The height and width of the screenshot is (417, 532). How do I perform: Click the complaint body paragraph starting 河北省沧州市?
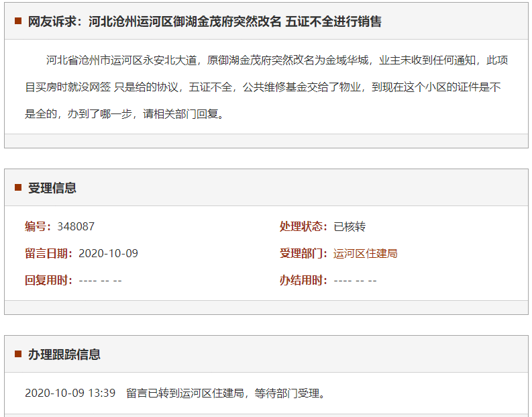(266, 87)
